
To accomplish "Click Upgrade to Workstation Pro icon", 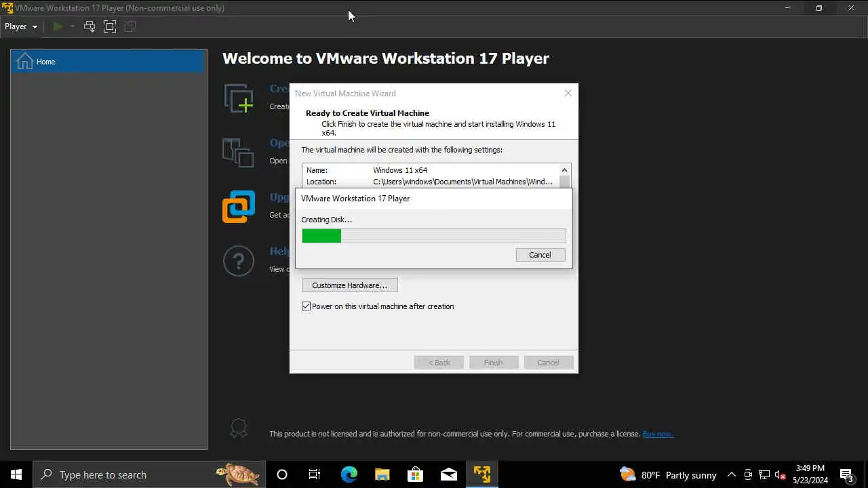I will pos(239,207).
